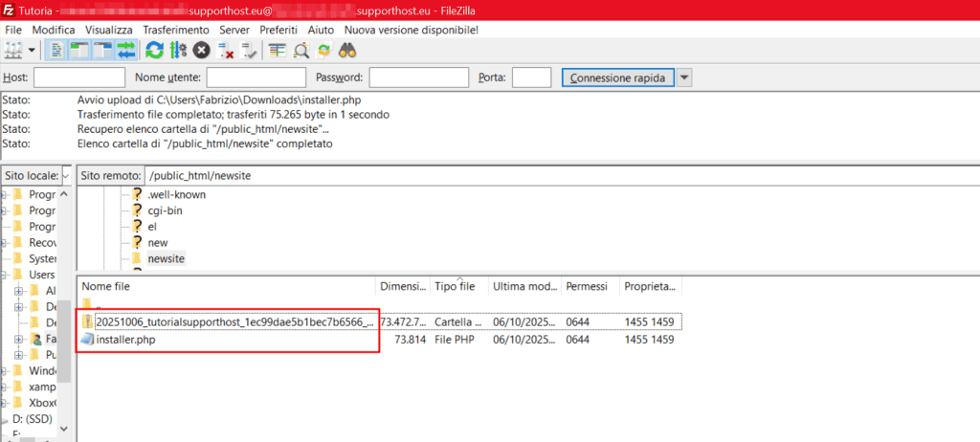This screenshot has width=980, height=442.
Task: Focus the Host input field
Action: pos(79,77)
